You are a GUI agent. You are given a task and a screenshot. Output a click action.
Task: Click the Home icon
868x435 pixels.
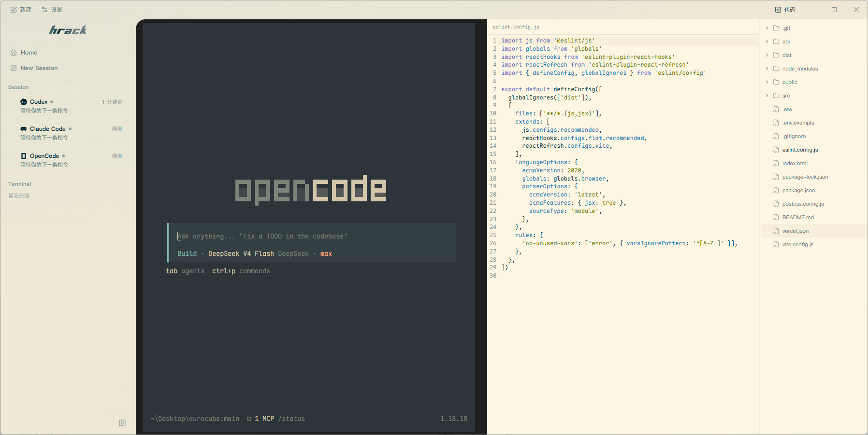[x=14, y=53]
